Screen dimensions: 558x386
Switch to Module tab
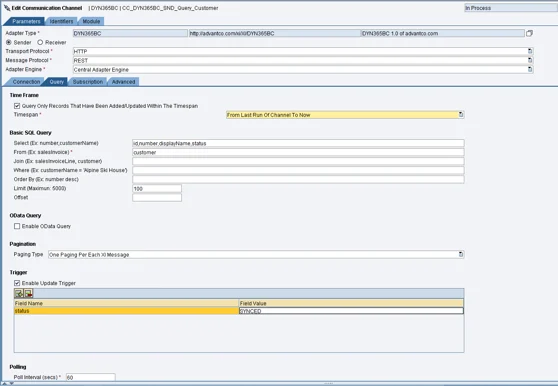point(91,21)
